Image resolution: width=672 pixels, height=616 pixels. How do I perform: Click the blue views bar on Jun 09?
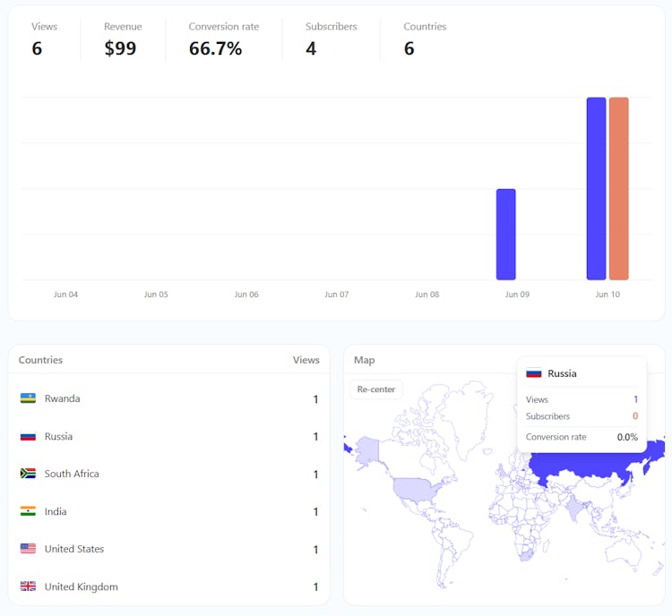point(506,235)
